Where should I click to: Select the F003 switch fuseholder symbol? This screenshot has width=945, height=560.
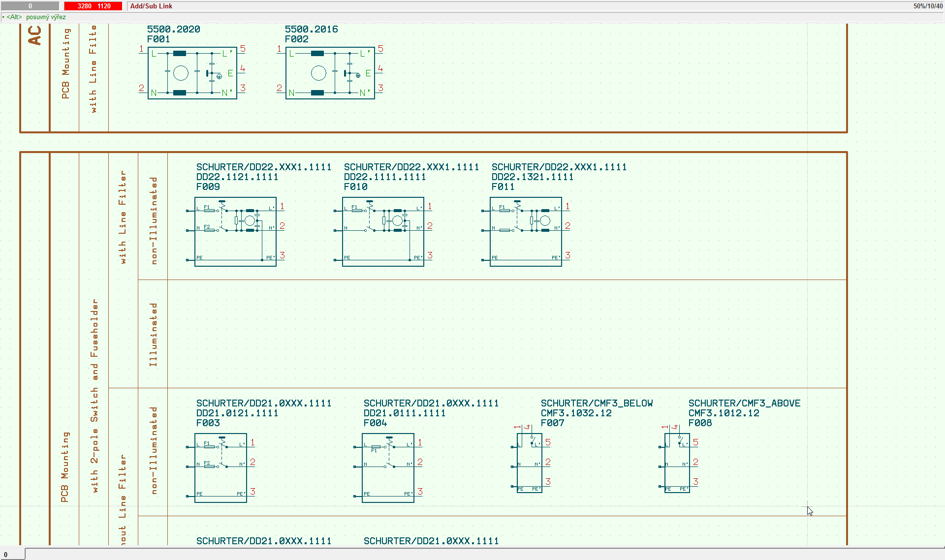coord(220,468)
